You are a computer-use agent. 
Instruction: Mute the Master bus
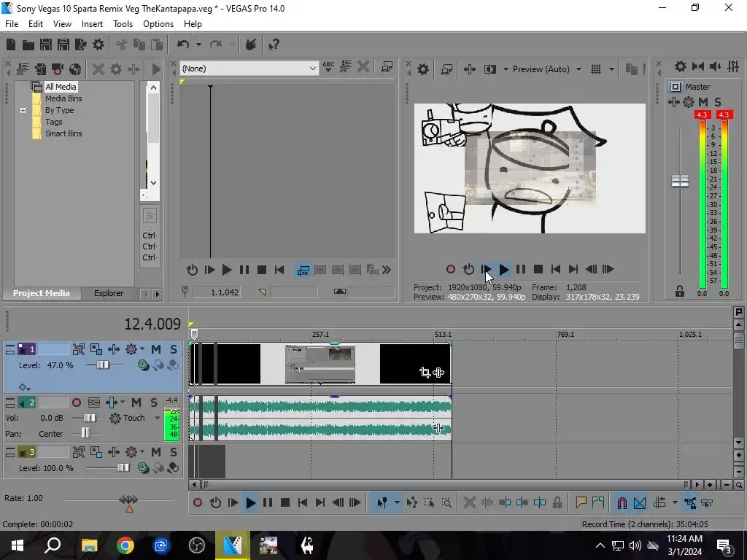click(x=703, y=102)
